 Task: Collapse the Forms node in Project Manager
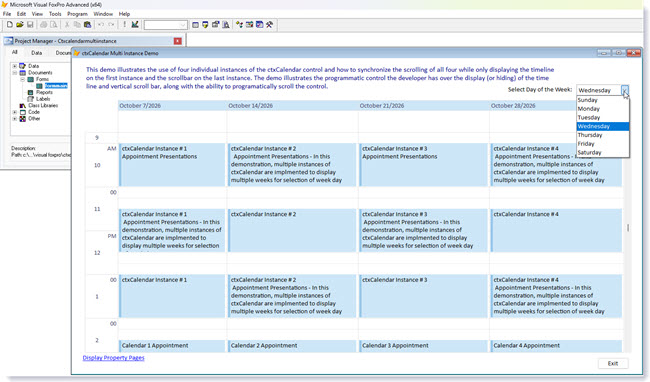point(23,79)
